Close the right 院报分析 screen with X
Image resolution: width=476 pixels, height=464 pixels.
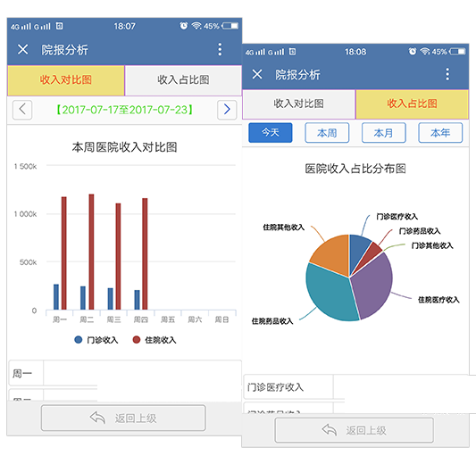[x=257, y=74]
